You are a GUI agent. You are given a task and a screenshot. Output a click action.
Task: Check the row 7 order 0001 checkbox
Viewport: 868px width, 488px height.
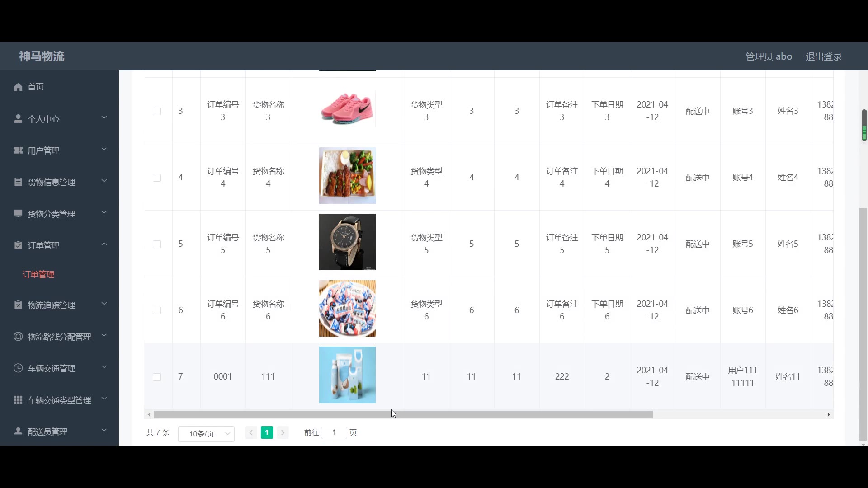(x=157, y=377)
